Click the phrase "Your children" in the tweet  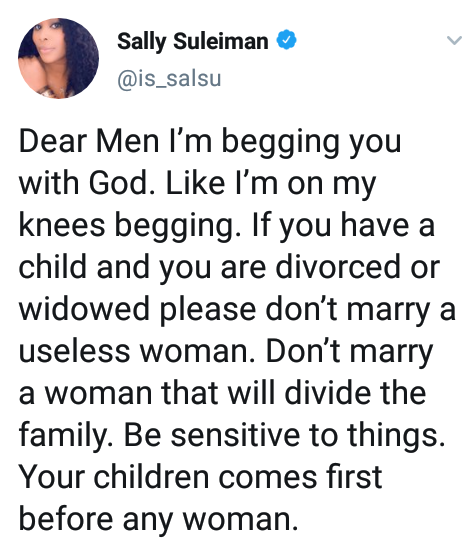pos(114,476)
